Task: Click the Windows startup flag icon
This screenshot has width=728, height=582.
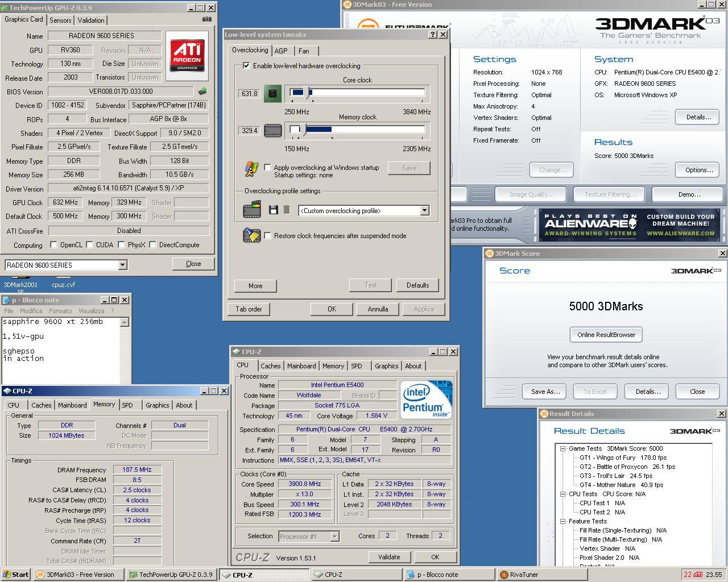Action: click(251, 169)
